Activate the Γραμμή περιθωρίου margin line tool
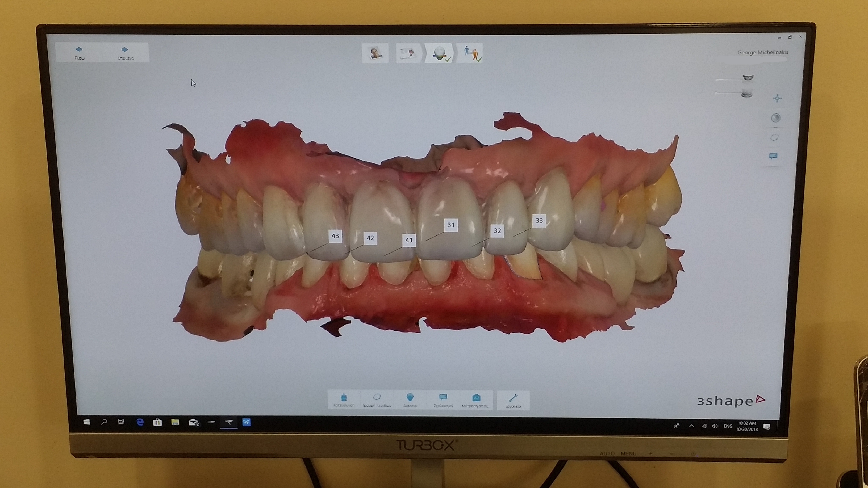This screenshot has width=868, height=488. 377,400
